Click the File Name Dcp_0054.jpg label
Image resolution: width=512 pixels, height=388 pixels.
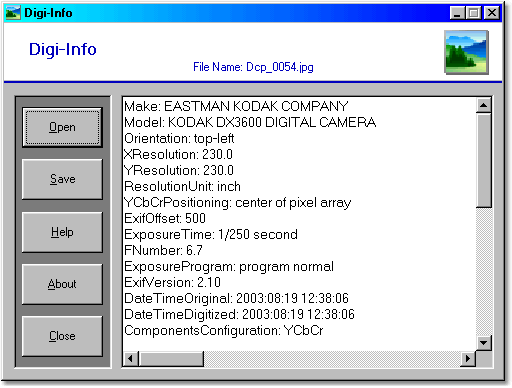click(x=253, y=67)
